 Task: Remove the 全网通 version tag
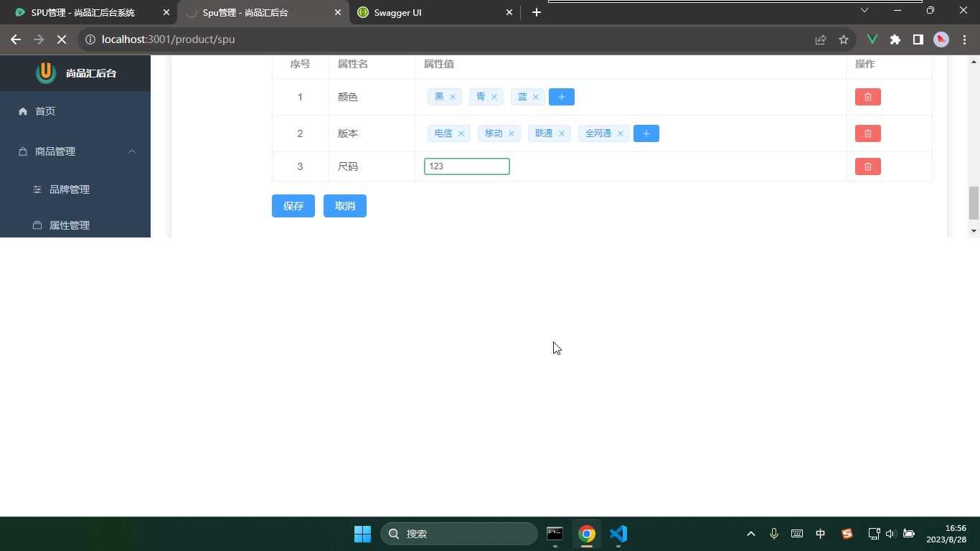pos(621,133)
